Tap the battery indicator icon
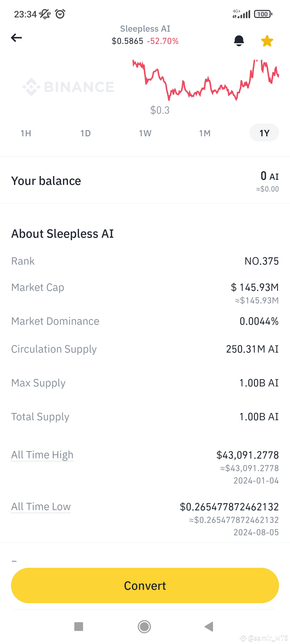 pyautogui.click(x=263, y=14)
